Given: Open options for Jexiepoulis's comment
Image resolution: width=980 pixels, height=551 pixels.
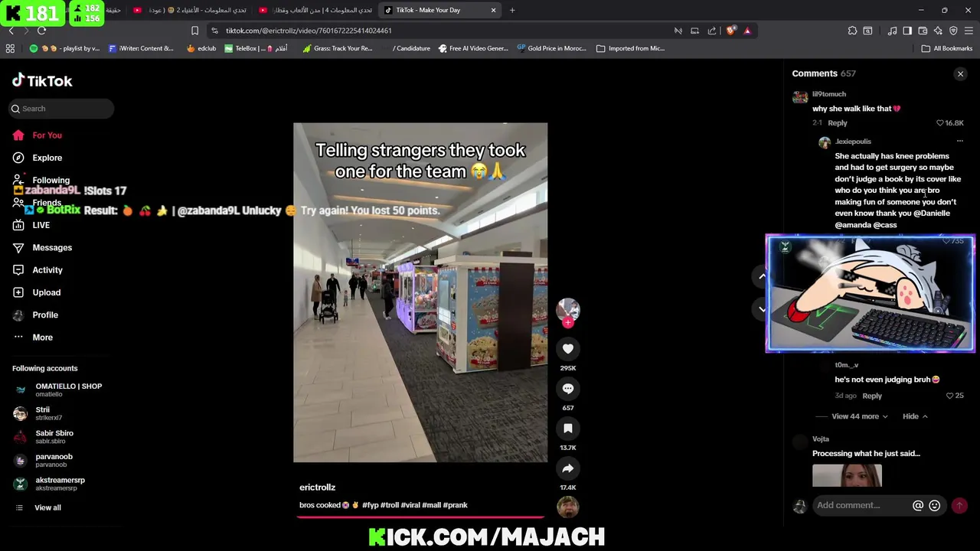Looking at the screenshot, I should coord(959,142).
